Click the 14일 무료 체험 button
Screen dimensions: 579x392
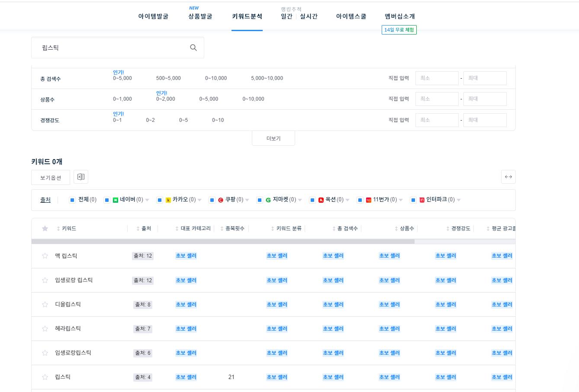[x=399, y=30]
